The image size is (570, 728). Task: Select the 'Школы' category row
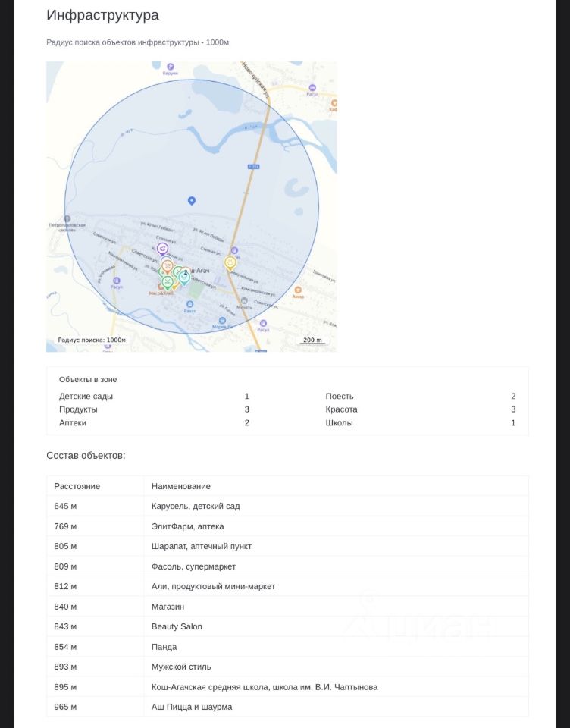click(421, 422)
